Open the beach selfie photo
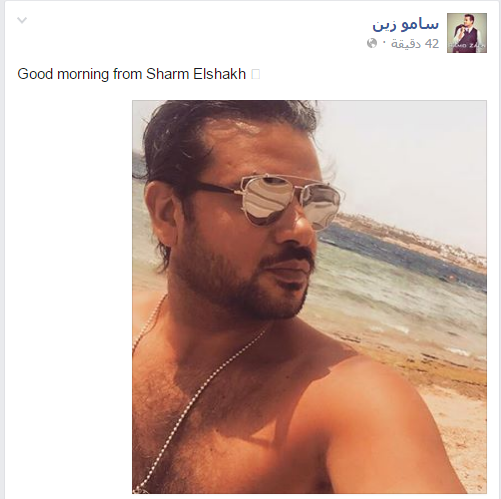The width and height of the screenshot is (501, 499). (x=309, y=297)
